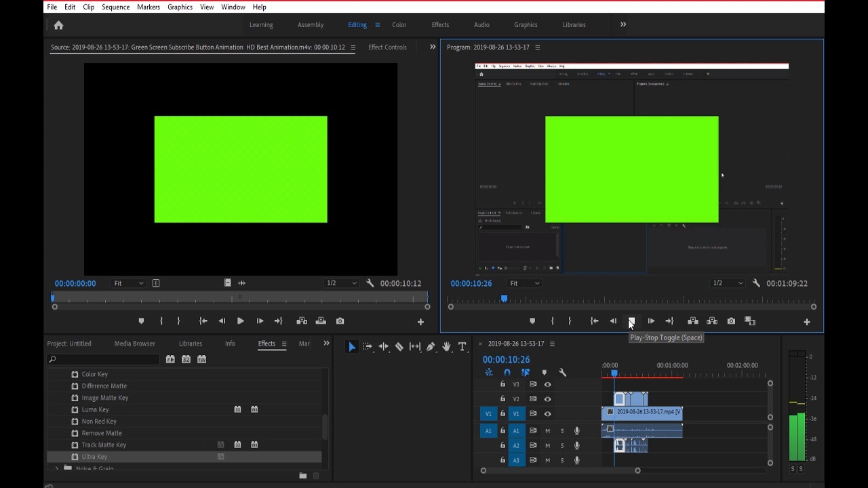Filter Accelerated Effects in Effects panel
This screenshot has width=868, height=488.
[170, 359]
